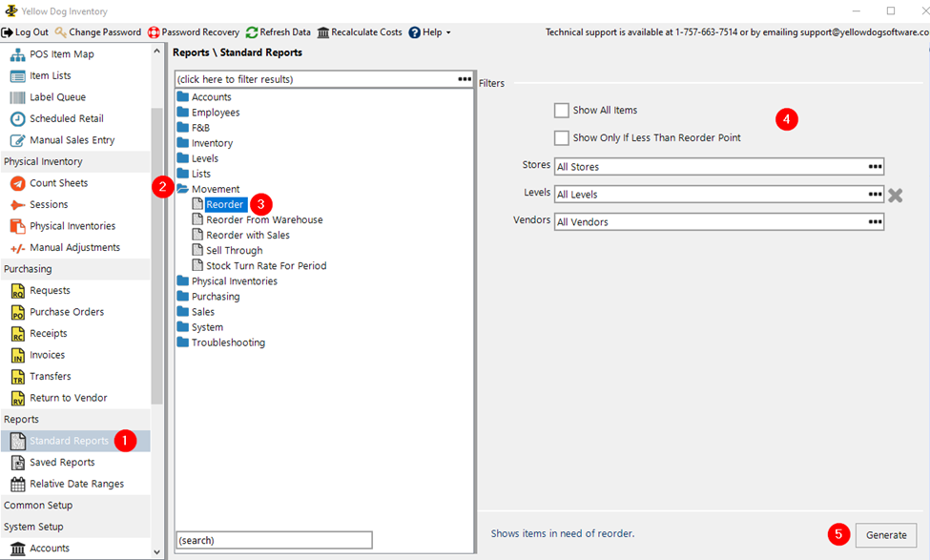Viewport: 930px width, 560px height.
Task: Expand the Troubleshooting report folder
Action: pyautogui.click(x=183, y=342)
